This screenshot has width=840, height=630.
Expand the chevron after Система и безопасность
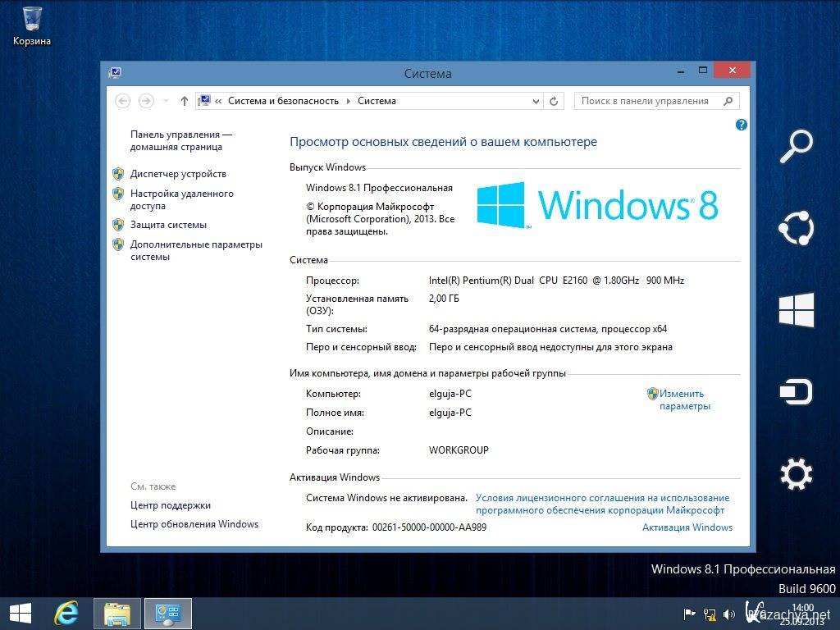click(348, 101)
